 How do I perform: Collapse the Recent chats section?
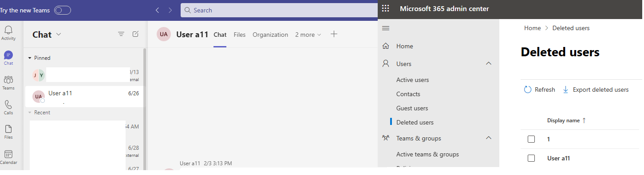30,113
